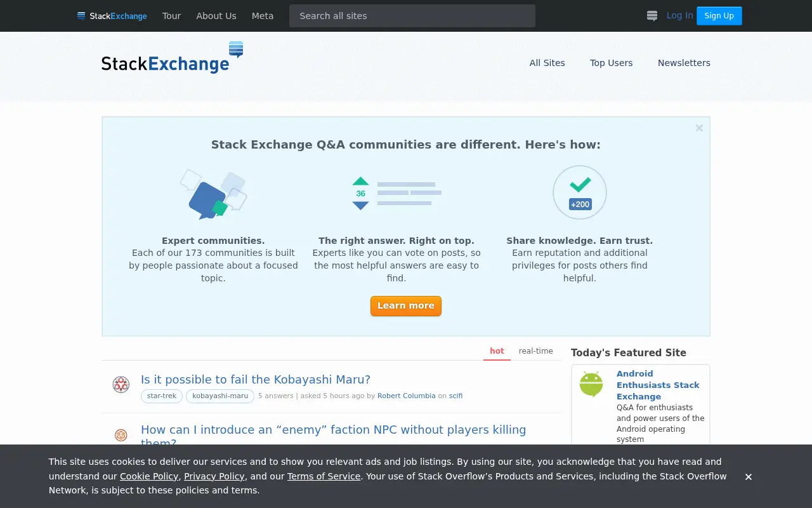
Task: Open Android Enthusiasts Stack Exchange link
Action: tap(658, 385)
